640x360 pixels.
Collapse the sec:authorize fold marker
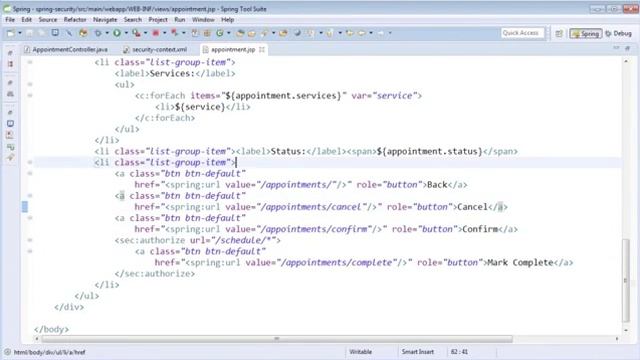click(x=30, y=240)
